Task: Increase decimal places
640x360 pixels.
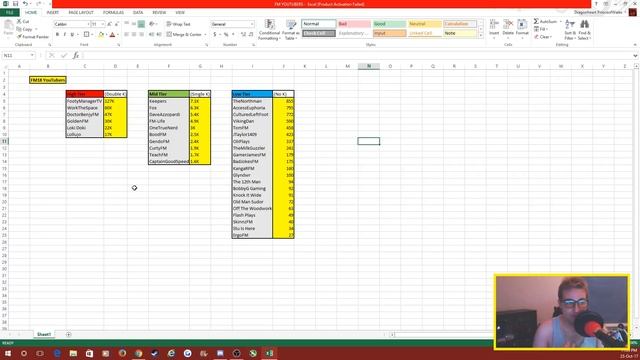Action: (243, 35)
